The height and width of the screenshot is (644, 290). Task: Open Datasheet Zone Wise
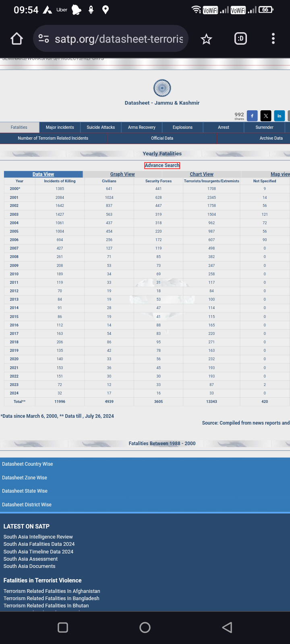(x=25, y=478)
